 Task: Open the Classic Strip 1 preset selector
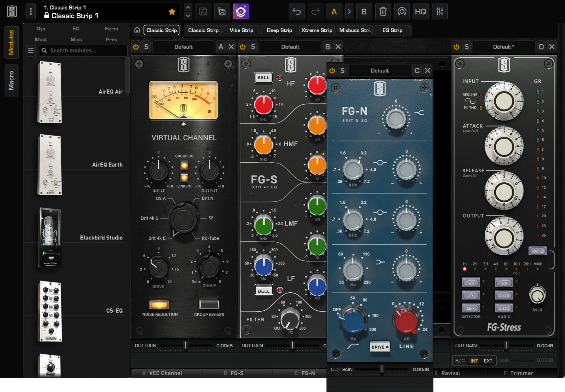click(x=109, y=12)
